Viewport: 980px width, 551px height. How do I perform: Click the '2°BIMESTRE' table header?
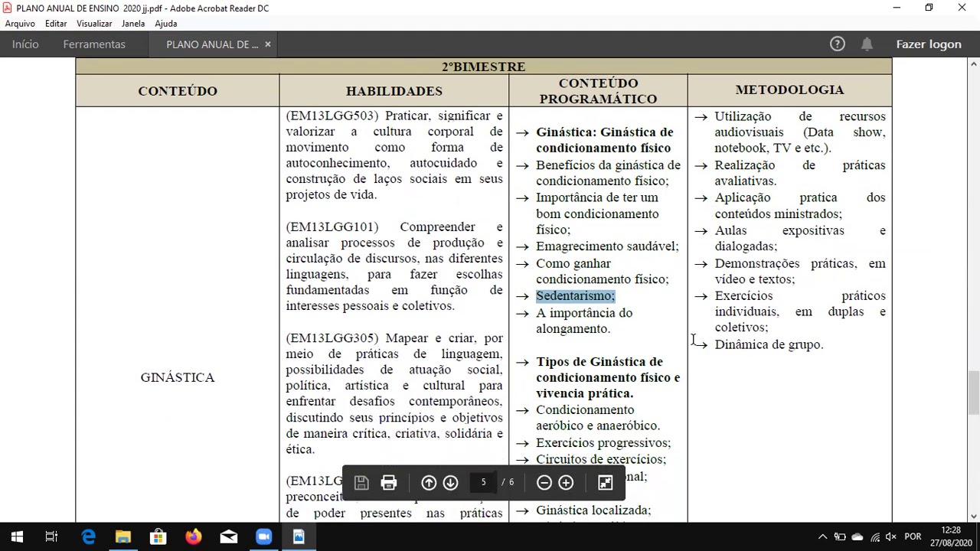click(483, 67)
